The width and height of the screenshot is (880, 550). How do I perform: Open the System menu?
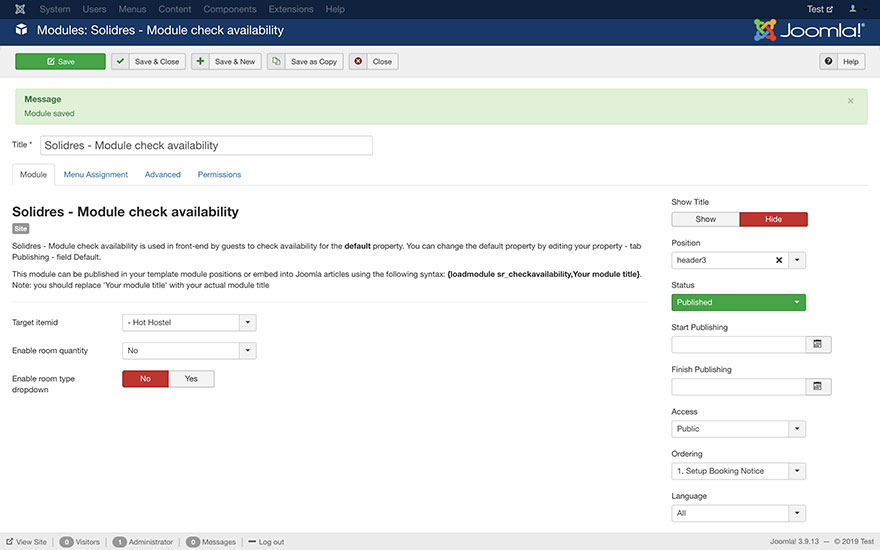[x=55, y=9]
